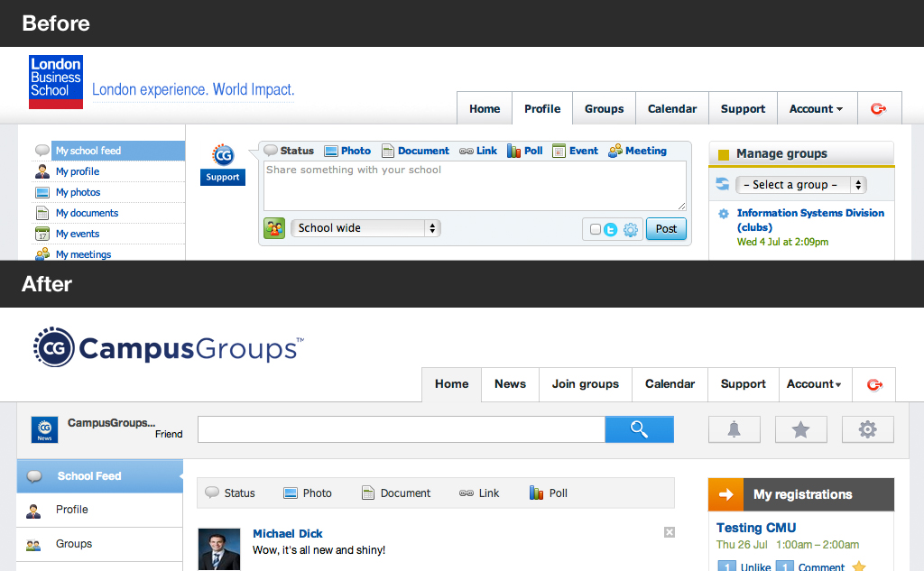Click the London Business School logo
This screenshot has height=571, width=924.
click(56, 82)
